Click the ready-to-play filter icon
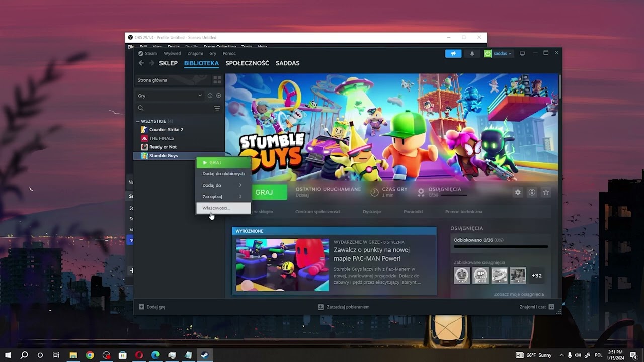Viewport: 644px width, 362px height. click(x=218, y=96)
